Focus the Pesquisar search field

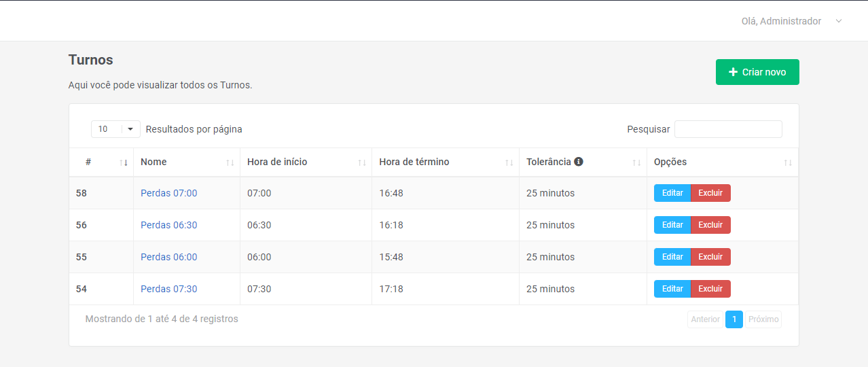pyautogui.click(x=728, y=129)
